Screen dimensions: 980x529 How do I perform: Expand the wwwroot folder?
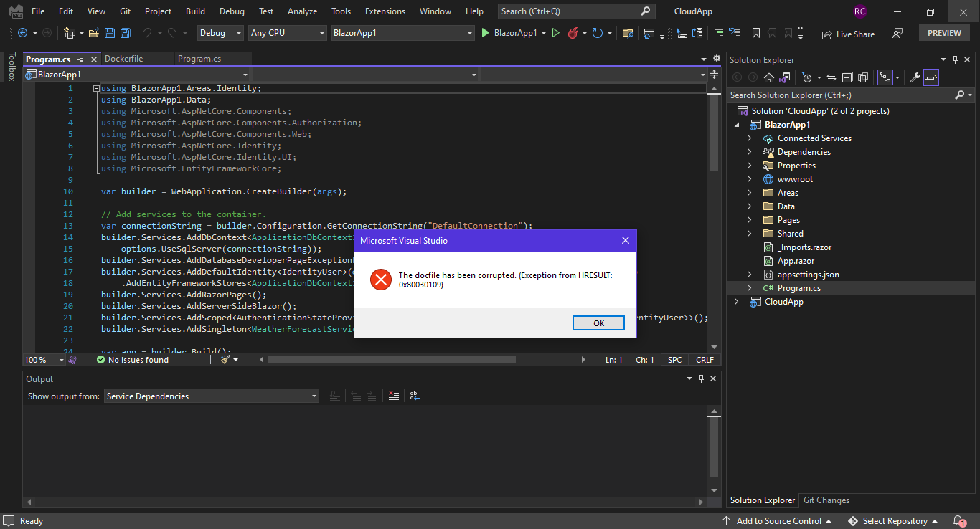pyautogui.click(x=750, y=179)
